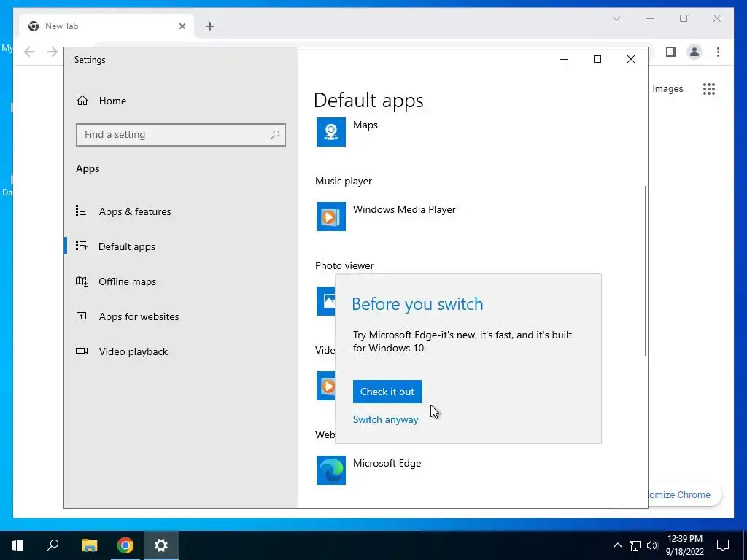Screen dimensions: 747x560
Task: Click the Check it out button
Action: tap(387, 392)
